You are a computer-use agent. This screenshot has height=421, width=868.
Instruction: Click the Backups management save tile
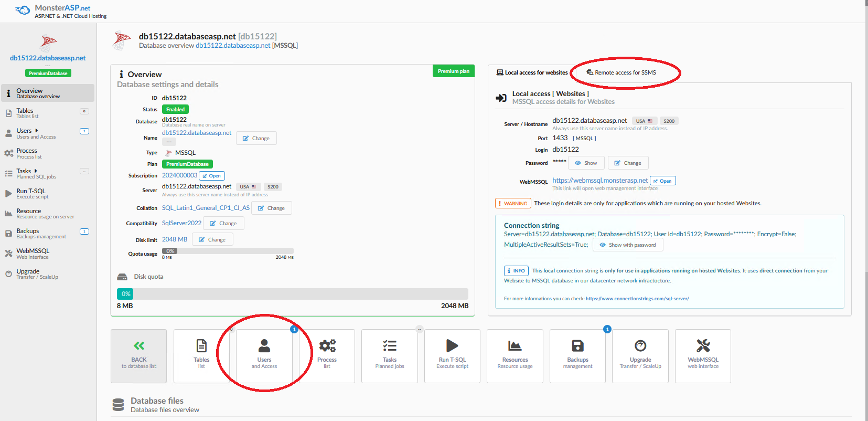coord(577,355)
